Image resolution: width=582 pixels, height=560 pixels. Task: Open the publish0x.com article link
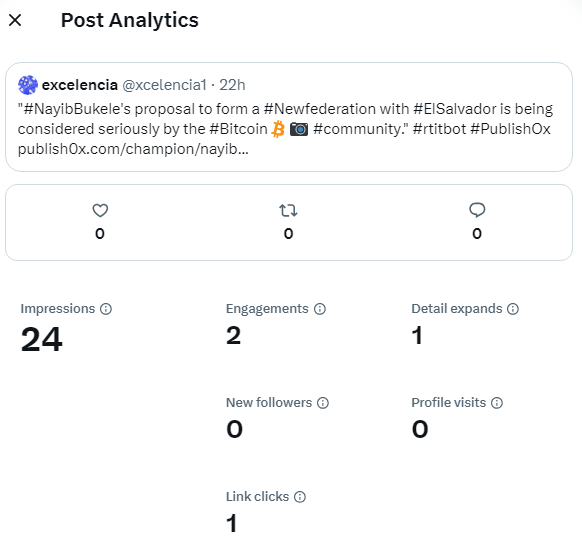pyautogui.click(x=133, y=149)
